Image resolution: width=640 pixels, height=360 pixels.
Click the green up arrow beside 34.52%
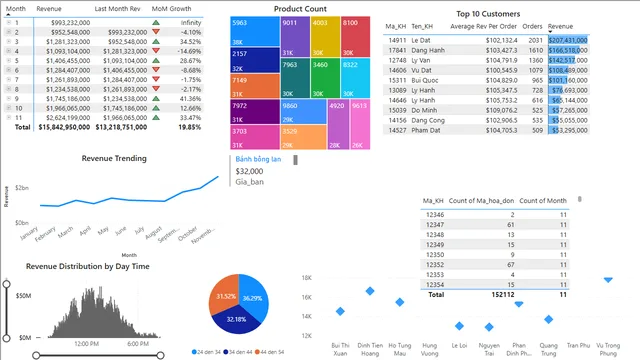click(x=156, y=41)
